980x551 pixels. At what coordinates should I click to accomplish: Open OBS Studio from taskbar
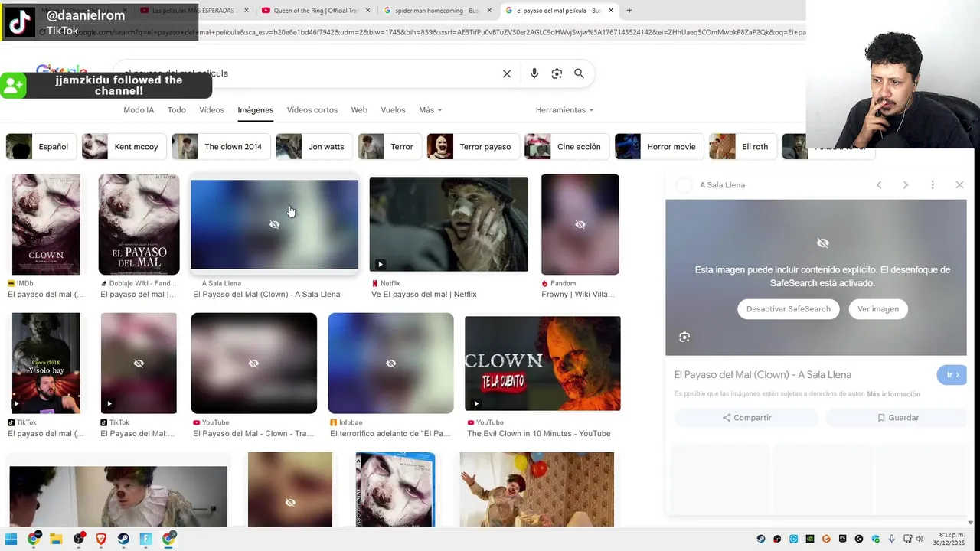(78, 540)
